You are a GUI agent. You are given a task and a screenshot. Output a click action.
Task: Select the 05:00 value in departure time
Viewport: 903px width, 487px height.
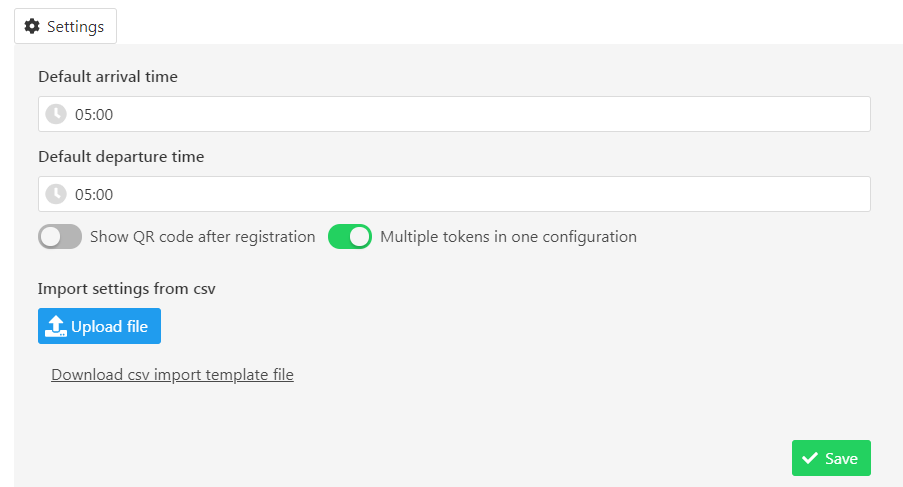94,194
